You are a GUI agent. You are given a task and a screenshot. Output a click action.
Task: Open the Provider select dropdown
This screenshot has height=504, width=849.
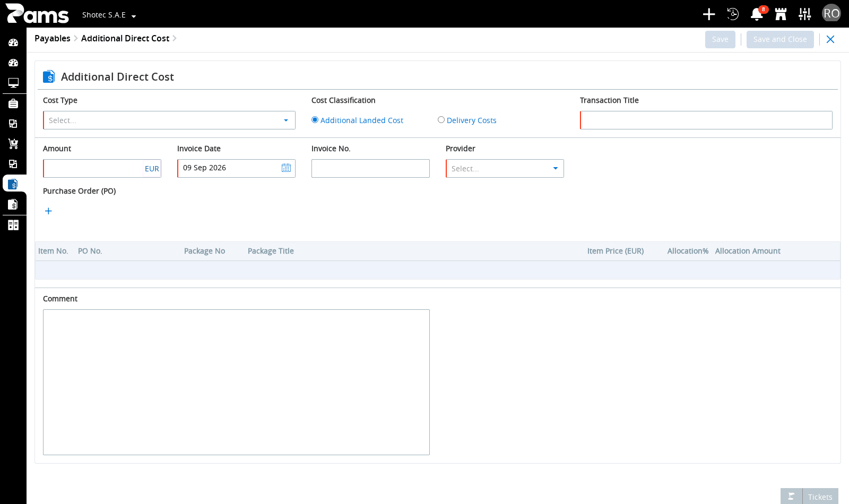pyautogui.click(x=505, y=169)
